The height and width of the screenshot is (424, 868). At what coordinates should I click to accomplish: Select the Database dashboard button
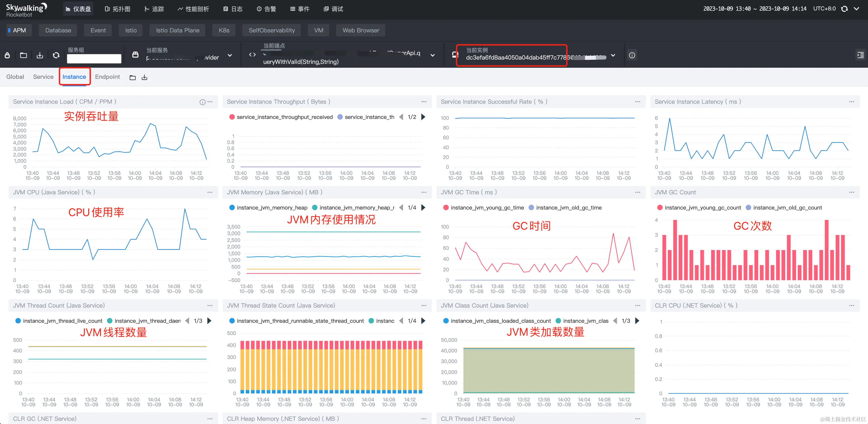pos(58,30)
